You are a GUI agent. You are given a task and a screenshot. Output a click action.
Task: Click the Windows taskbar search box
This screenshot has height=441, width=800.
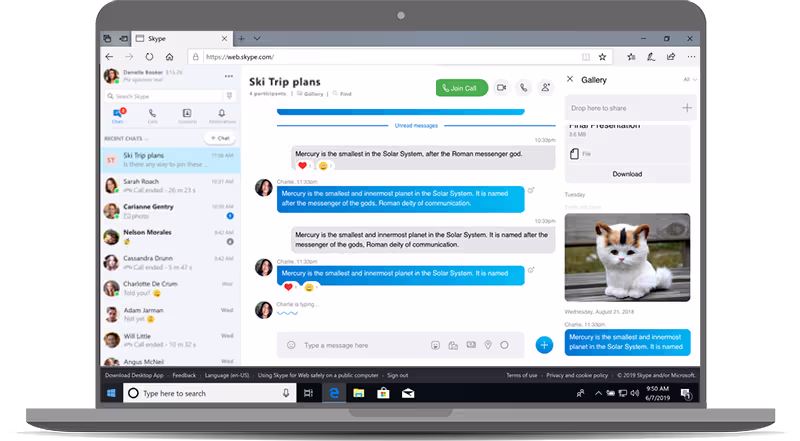tap(210, 393)
